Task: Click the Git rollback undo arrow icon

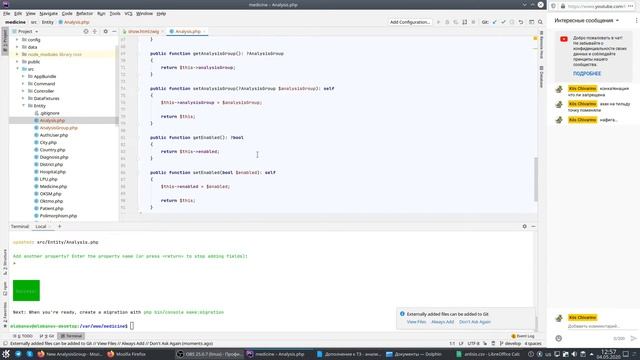Action: [x=521, y=22]
